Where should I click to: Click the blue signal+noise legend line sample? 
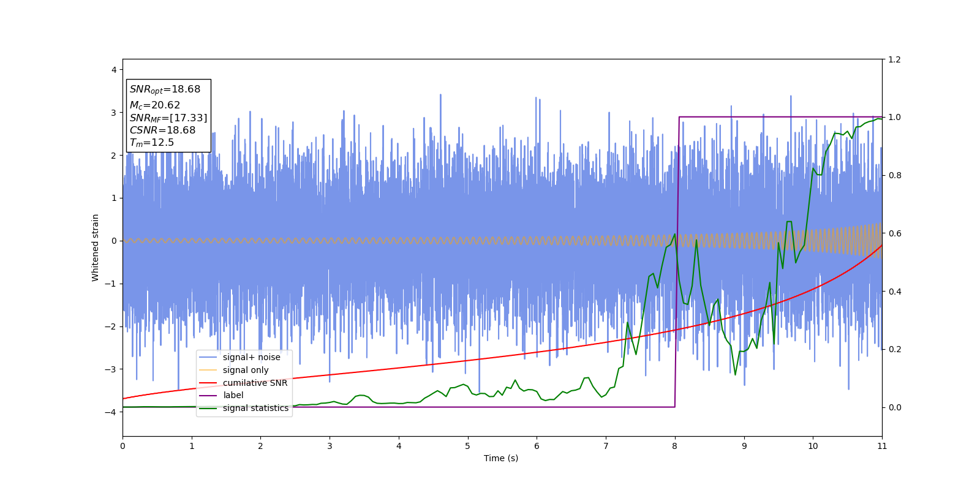[x=208, y=358]
